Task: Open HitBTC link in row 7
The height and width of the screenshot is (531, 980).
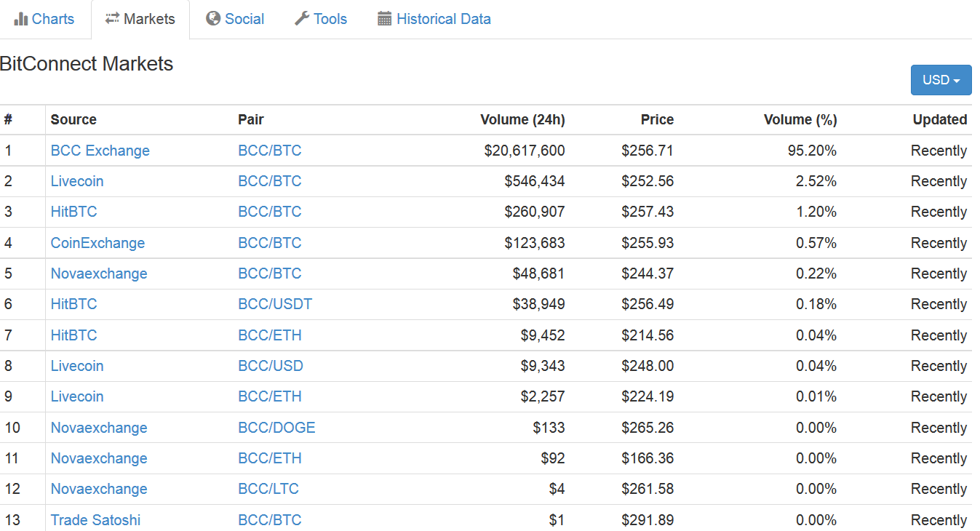Action: [74, 335]
